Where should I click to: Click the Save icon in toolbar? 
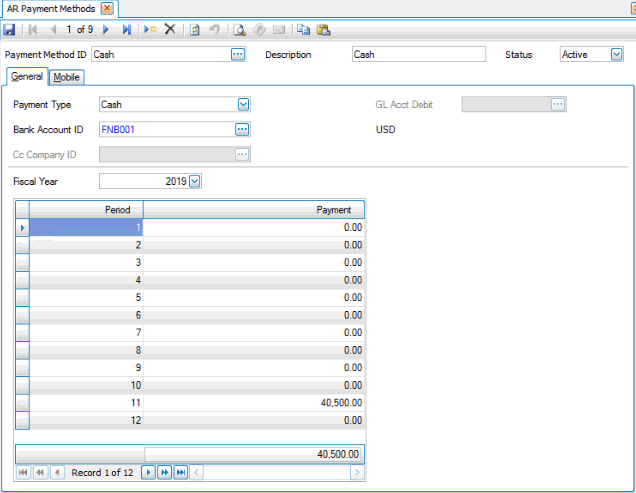(x=9, y=30)
